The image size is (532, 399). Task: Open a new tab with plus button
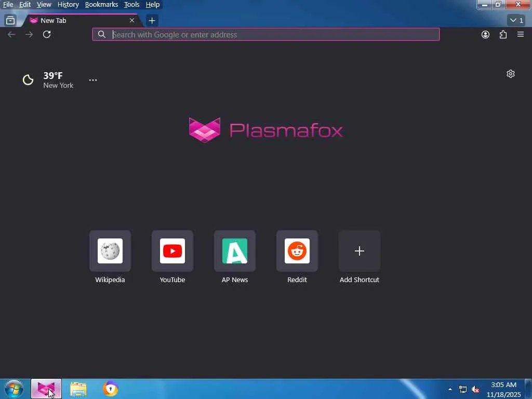tap(152, 20)
